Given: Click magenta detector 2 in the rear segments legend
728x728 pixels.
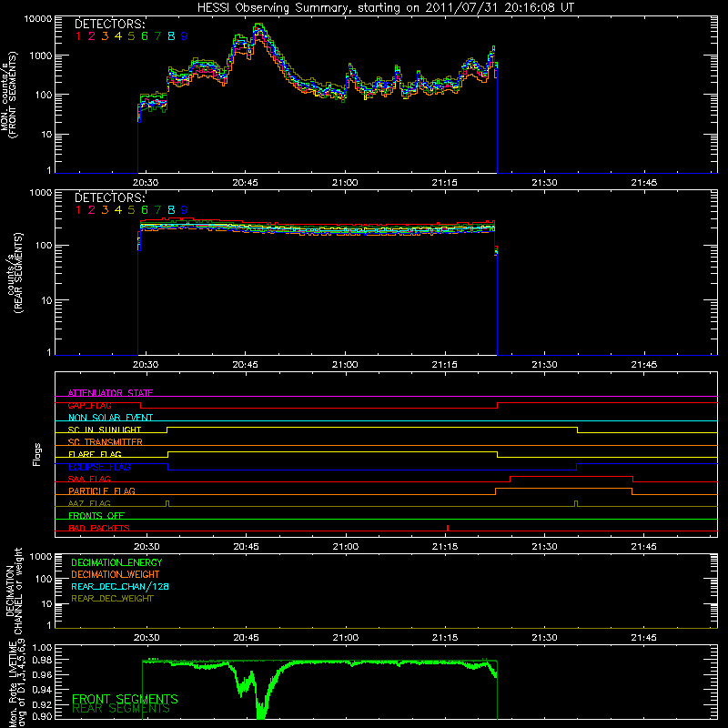Looking at the screenshot, I should point(92,210).
